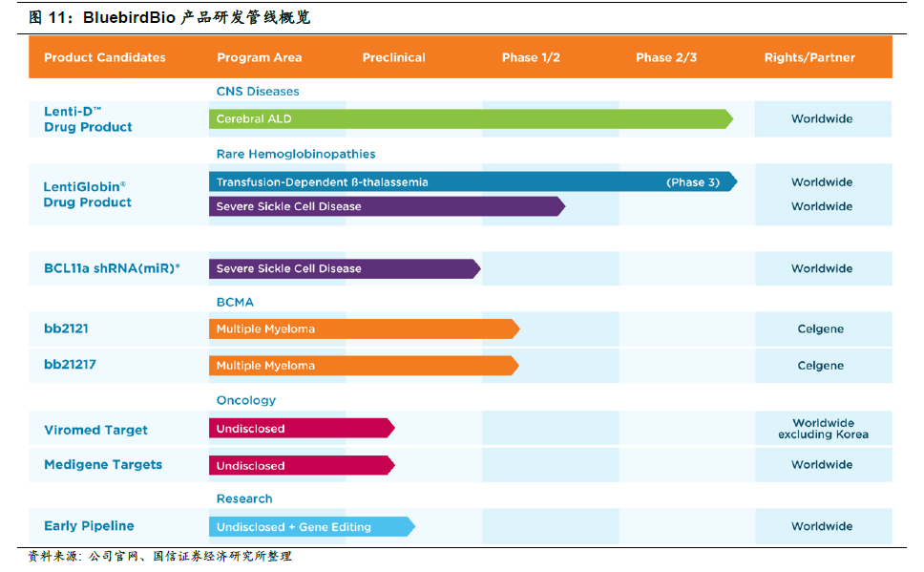Select the 'Viromed Target' label

(x=96, y=430)
